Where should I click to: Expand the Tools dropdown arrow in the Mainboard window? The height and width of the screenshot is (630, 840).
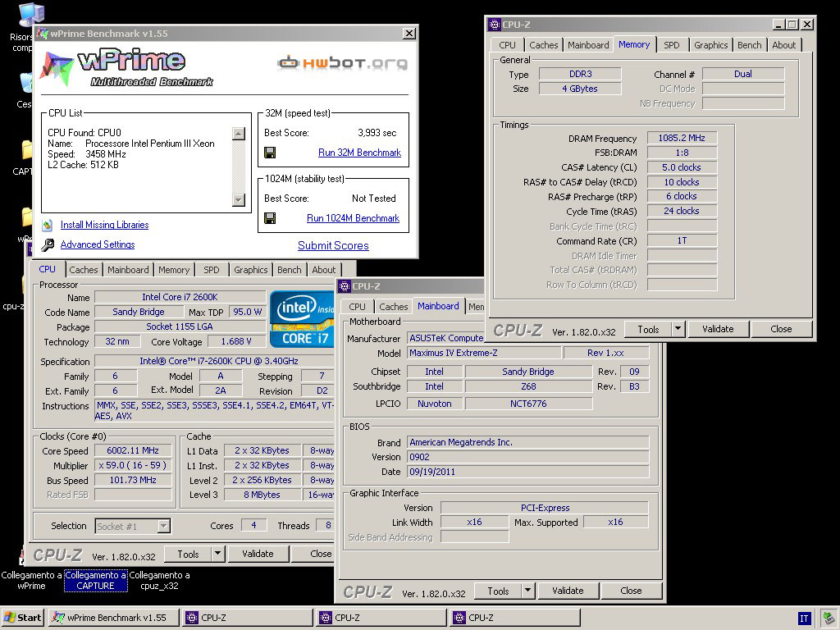click(x=527, y=591)
